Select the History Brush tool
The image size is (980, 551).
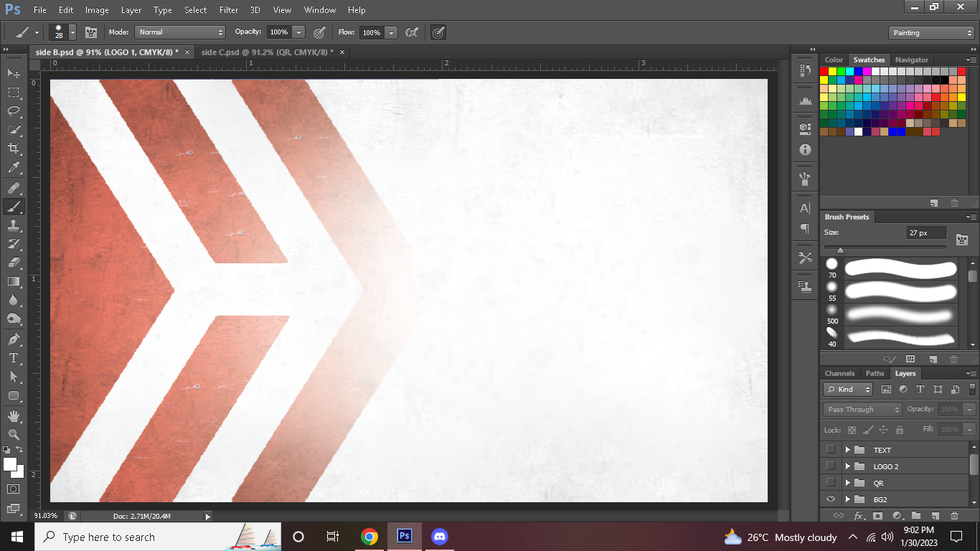click(x=14, y=244)
